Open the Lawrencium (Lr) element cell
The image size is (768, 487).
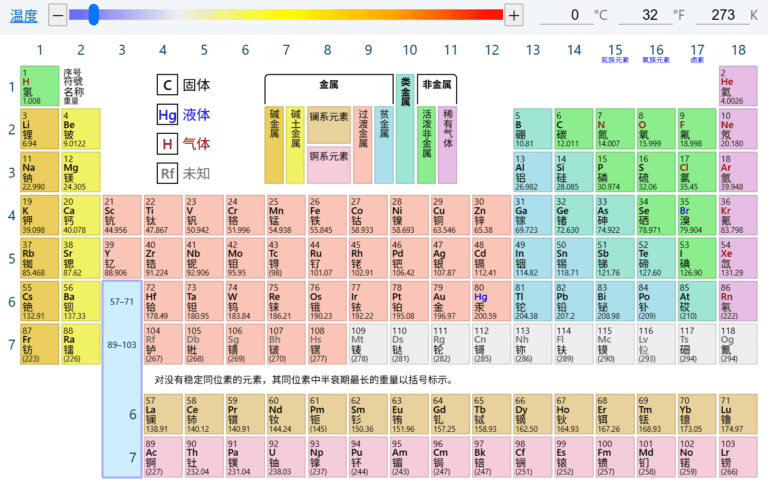(738, 457)
